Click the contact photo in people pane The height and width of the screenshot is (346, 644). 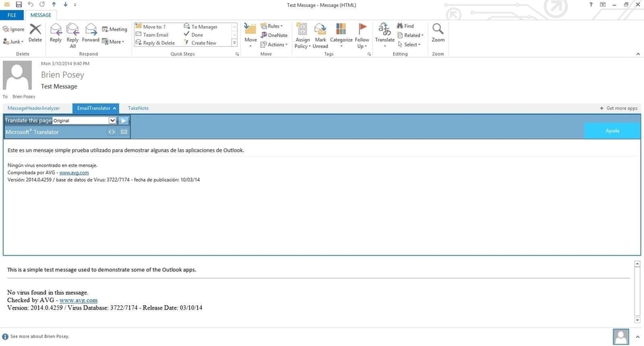[x=621, y=337]
